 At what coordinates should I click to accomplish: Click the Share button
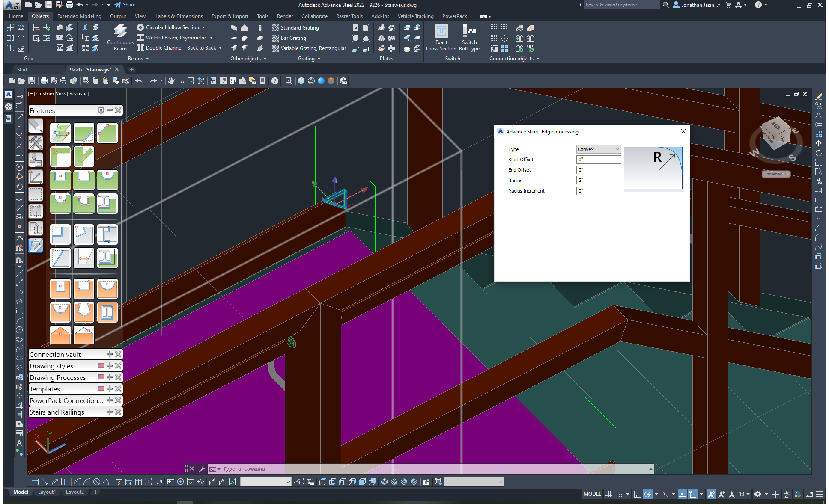[124, 5]
